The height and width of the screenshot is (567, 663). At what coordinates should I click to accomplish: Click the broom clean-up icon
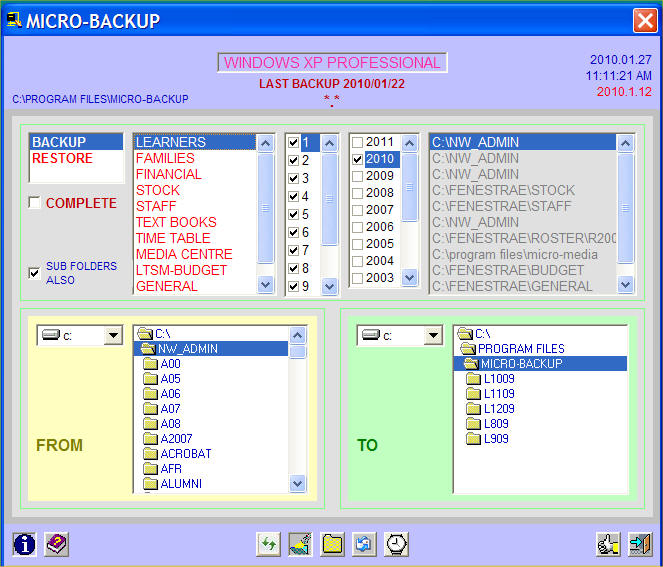(x=300, y=544)
